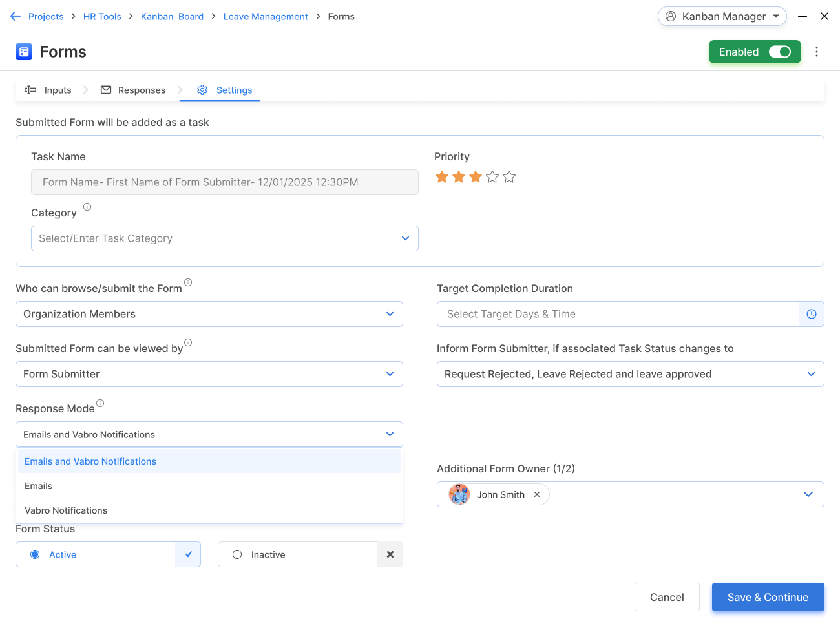Click the back arrow icon

(16, 16)
